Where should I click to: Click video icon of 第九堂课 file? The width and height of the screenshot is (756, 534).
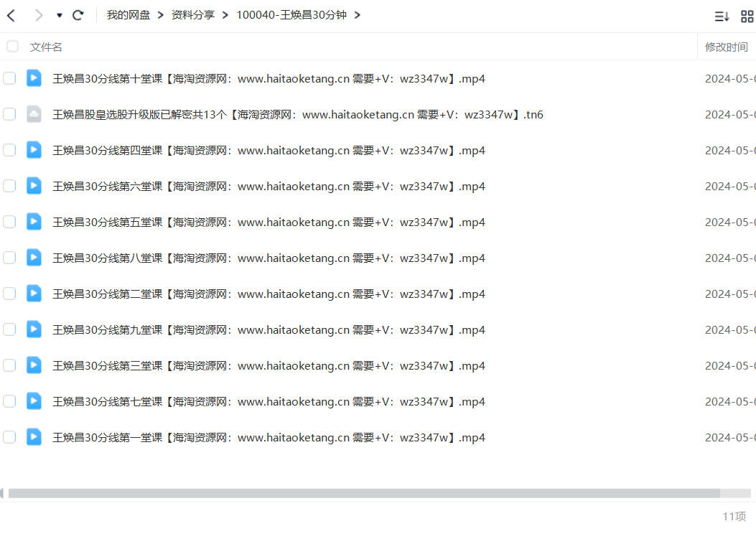pos(34,329)
